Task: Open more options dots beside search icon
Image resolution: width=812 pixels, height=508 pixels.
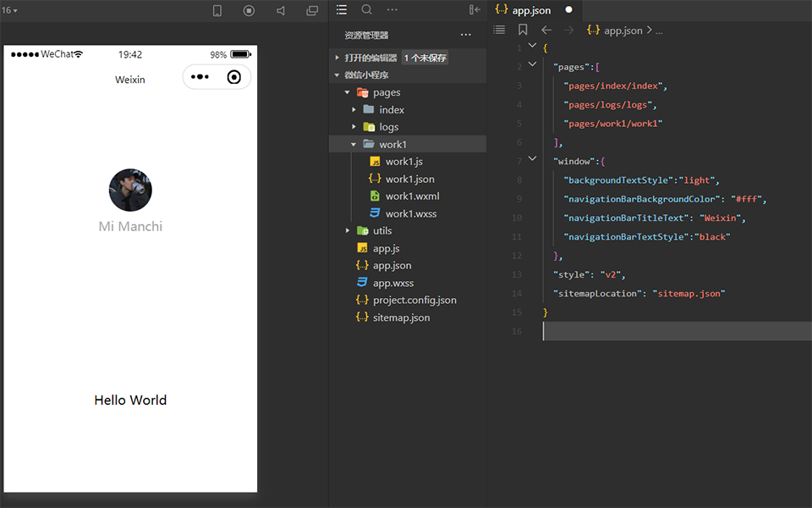Action: (392, 9)
